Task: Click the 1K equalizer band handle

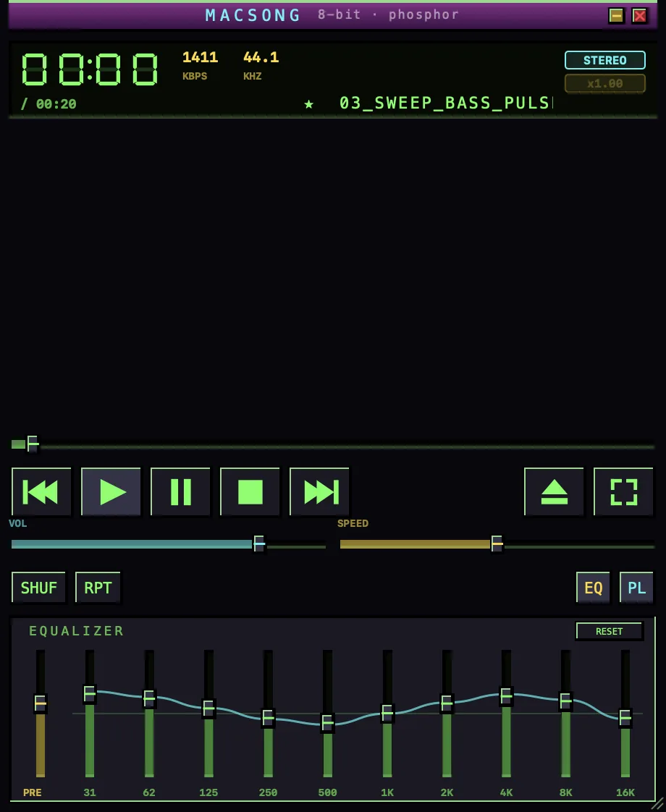Action: pyautogui.click(x=387, y=713)
